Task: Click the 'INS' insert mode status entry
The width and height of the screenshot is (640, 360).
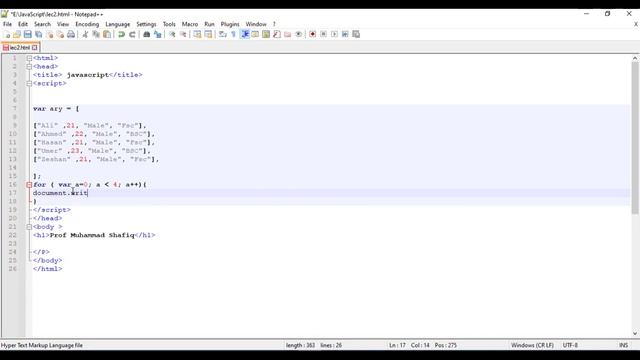Action: (x=623, y=345)
